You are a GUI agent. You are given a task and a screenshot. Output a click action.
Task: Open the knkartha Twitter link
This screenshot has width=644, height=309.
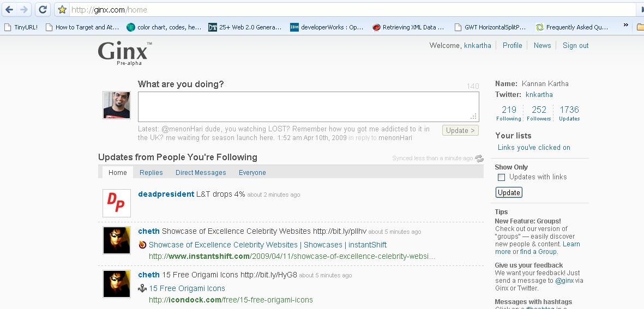[x=539, y=95]
